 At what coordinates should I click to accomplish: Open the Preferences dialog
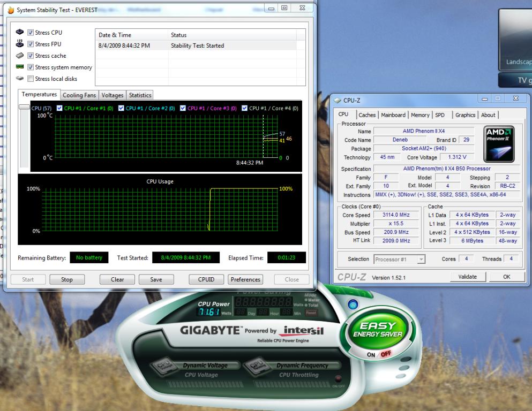245,279
